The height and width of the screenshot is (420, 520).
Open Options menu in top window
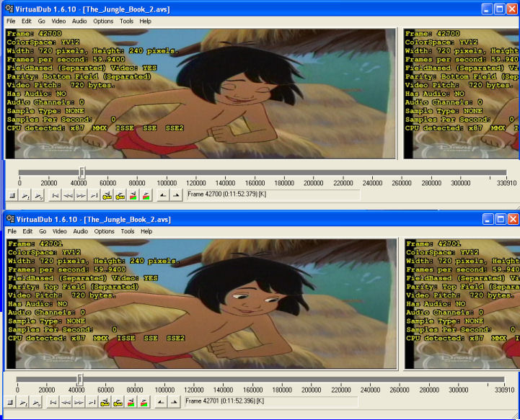[x=103, y=21]
